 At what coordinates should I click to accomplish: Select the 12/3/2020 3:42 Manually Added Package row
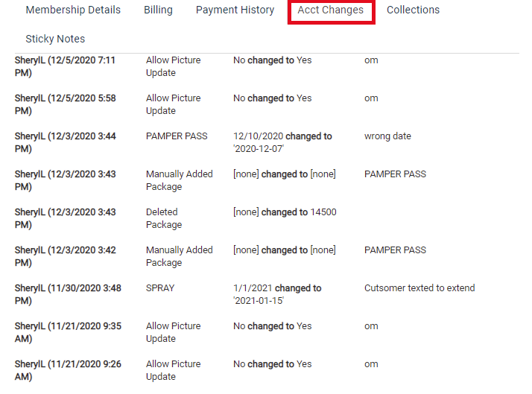266,256
